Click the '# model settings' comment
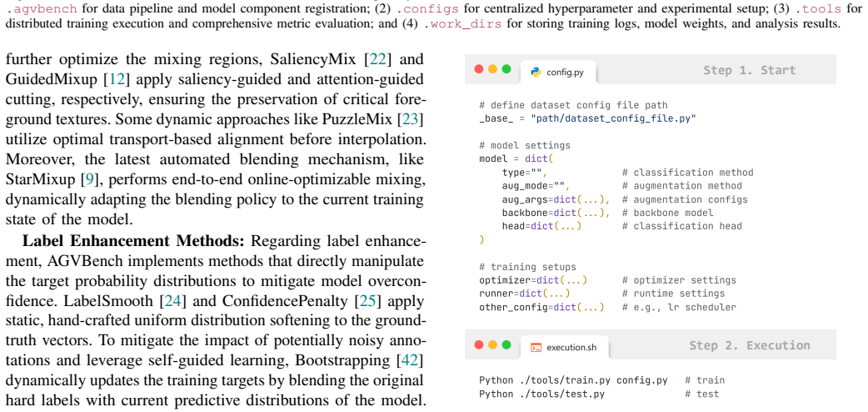The height and width of the screenshot is (412, 868). coord(525,145)
